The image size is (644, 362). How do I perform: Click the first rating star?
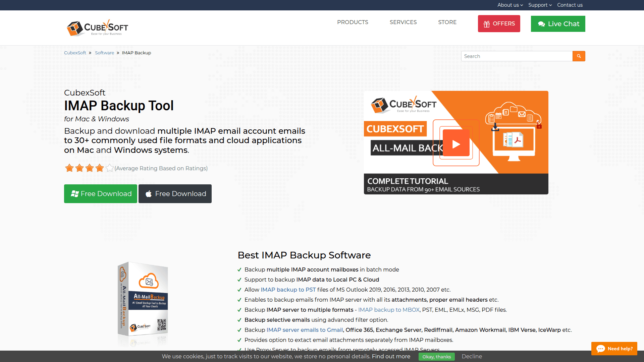[x=69, y=168]
